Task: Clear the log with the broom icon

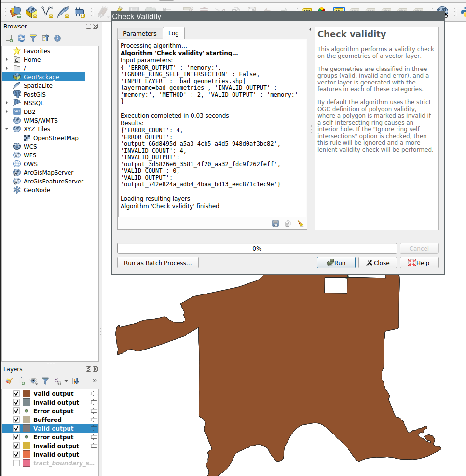Action: 300,224
